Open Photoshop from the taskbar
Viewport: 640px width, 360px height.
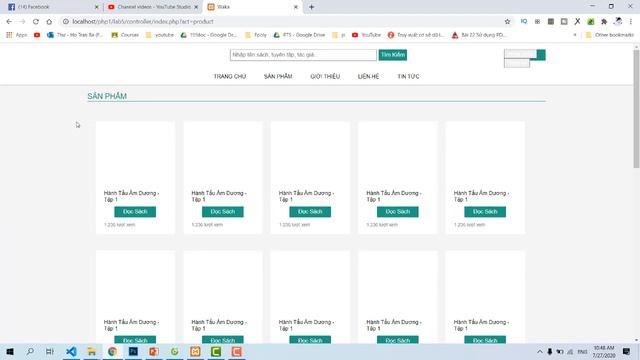click(133, 351)
